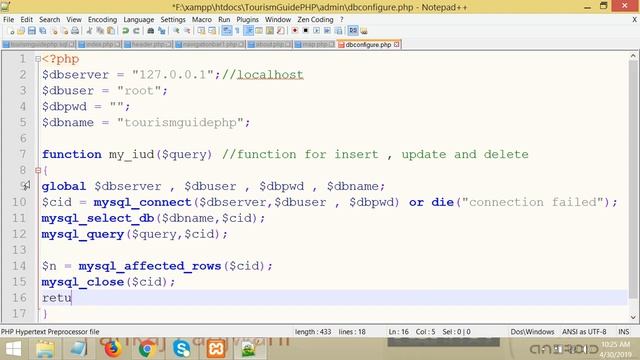Open the Encoding menu
The height and width of the screenshot is (360, 640).
tap(102, 20)
